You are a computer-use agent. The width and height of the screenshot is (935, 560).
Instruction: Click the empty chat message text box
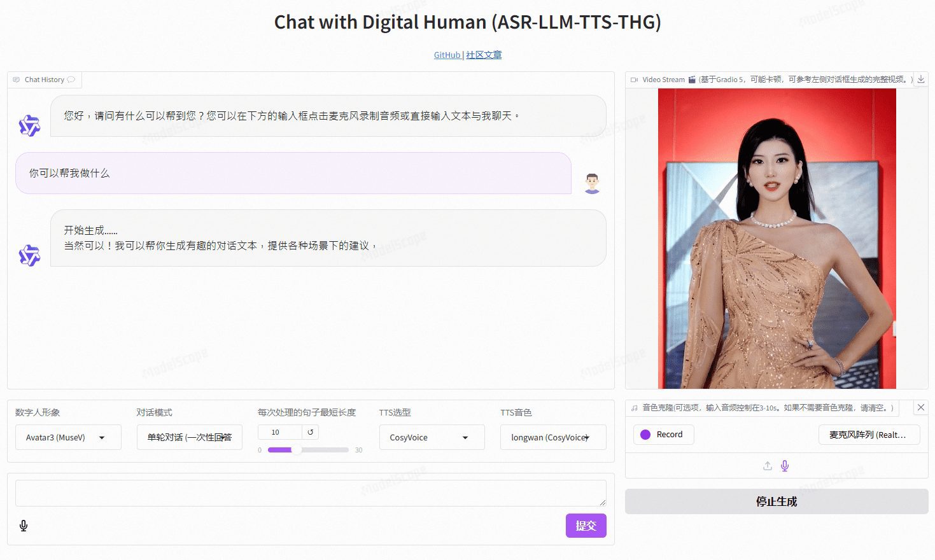point(311,493)
